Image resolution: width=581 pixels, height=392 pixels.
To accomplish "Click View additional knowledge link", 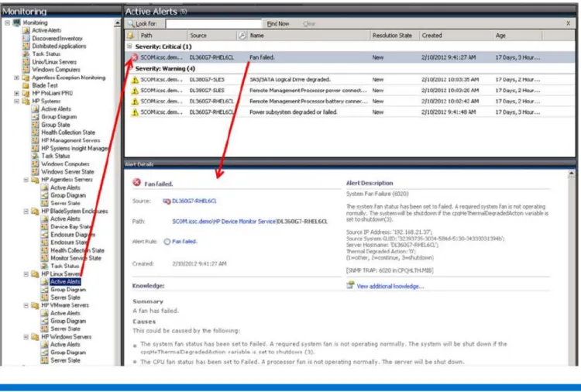I will click(x=390, y=286).
